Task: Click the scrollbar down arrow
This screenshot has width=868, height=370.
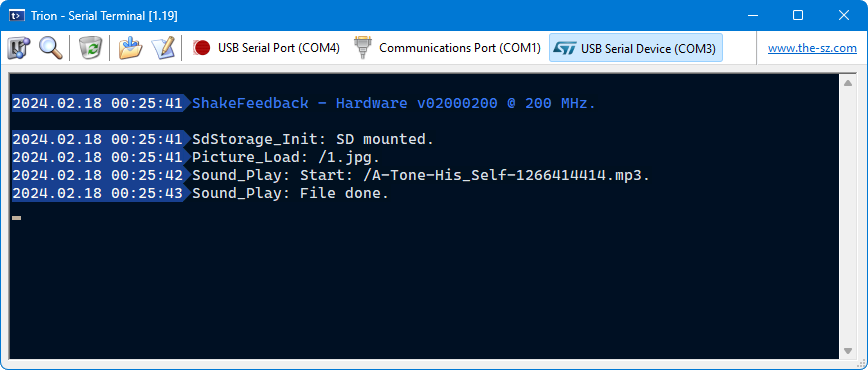Action: click(x=848, y=351)
